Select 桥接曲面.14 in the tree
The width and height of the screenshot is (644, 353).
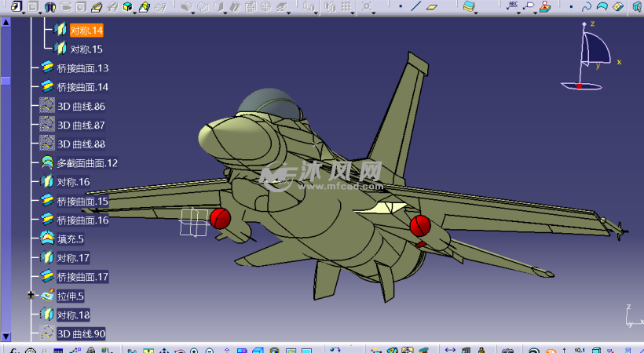(82, 87)
